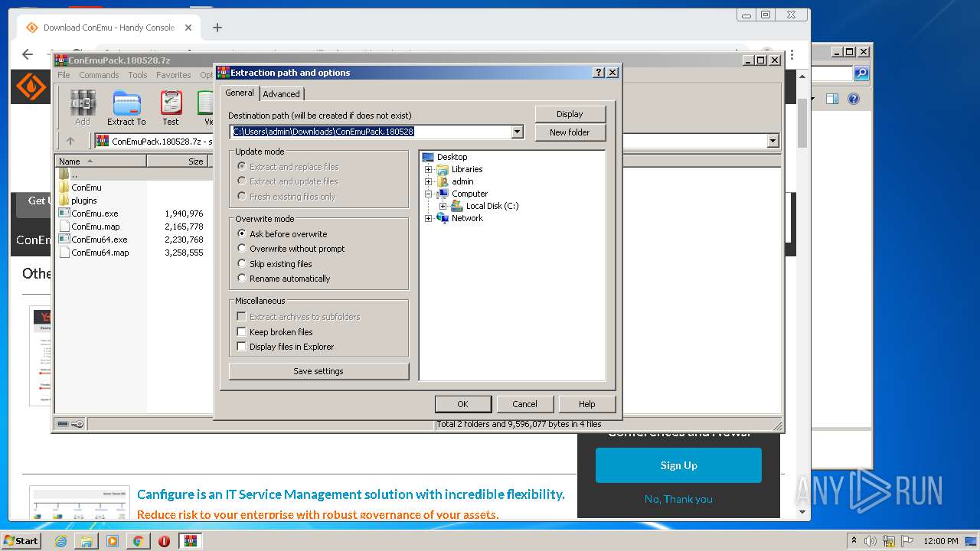Viewport: 980px width, 551px height.
Task: Open Windows Explorer from taskbar
Action: click(87, 541)
